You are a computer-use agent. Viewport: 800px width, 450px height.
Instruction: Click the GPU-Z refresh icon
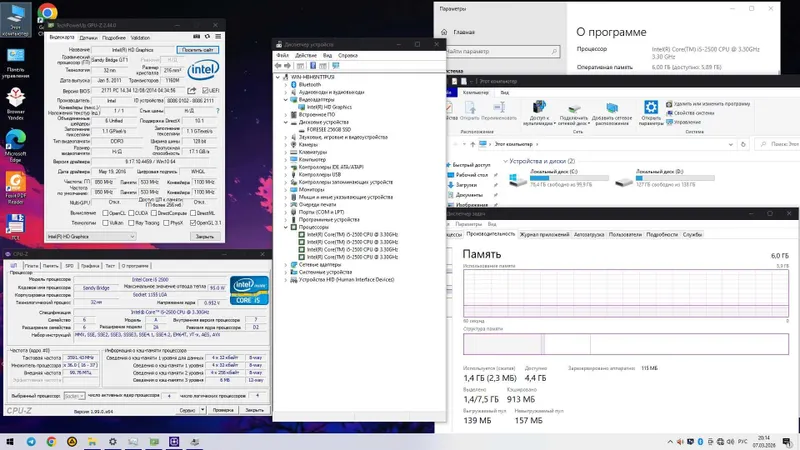pos(207,37)
